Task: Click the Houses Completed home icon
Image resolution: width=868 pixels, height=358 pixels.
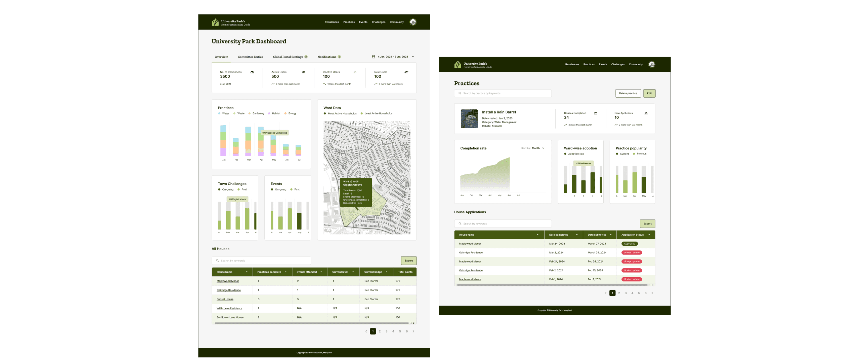Action: click(595, 113)
